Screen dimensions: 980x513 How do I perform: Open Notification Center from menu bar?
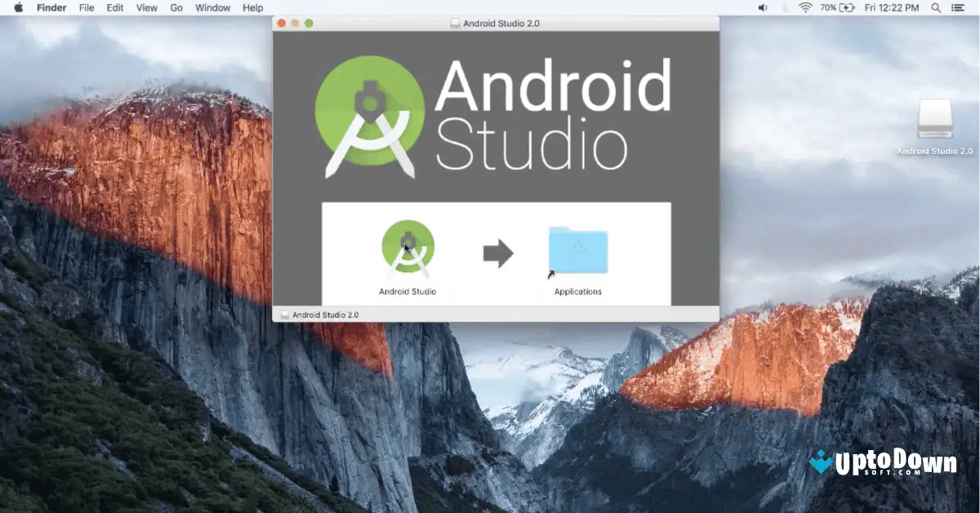click(x=958, y=7)
